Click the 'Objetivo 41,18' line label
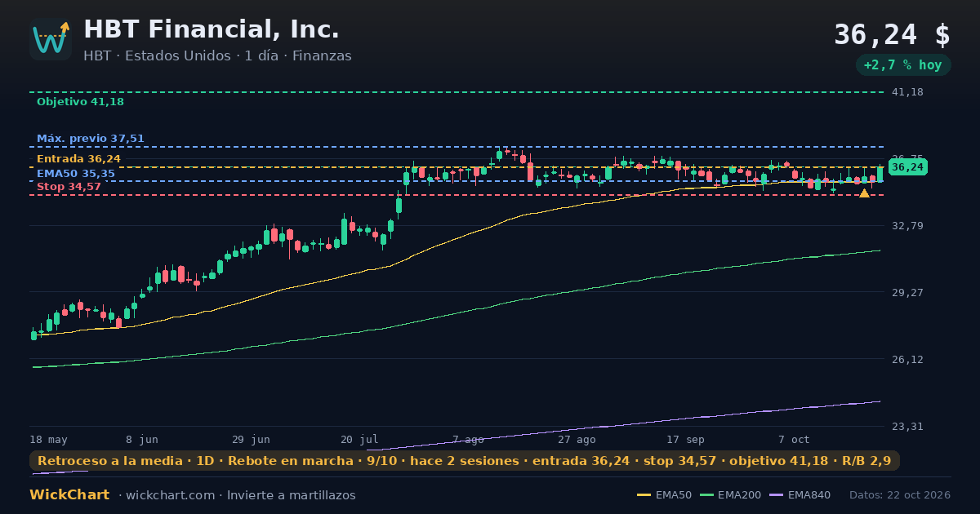Image resolution: width=980 pixels, height=514 pixels. (x=80, y=102)
